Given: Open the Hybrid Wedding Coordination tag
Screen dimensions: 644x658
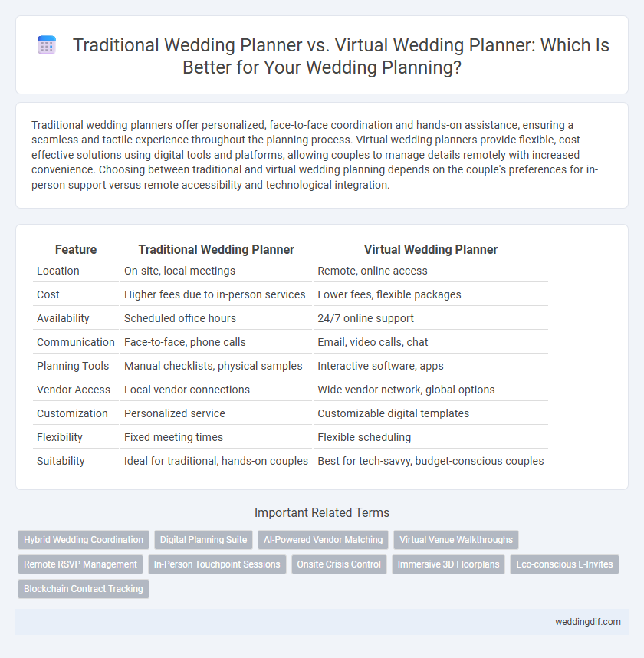Looking at the screenshot, I should pos(84,540).
